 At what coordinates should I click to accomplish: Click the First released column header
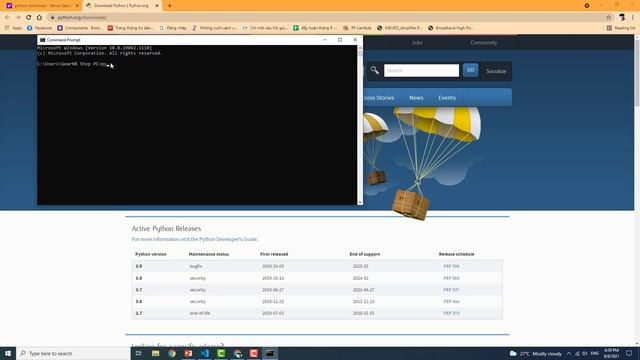[274, 254]
